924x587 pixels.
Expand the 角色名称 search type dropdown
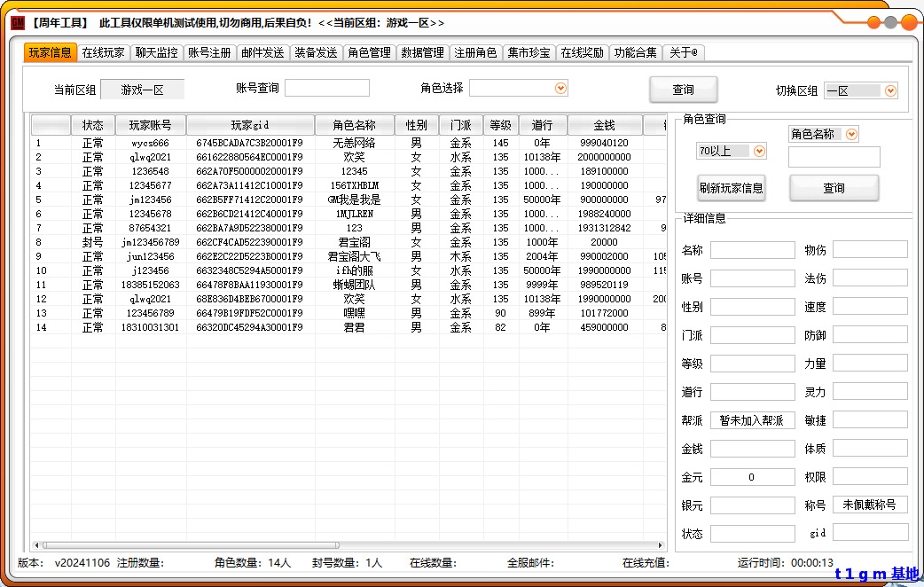(x=851, y=134)
